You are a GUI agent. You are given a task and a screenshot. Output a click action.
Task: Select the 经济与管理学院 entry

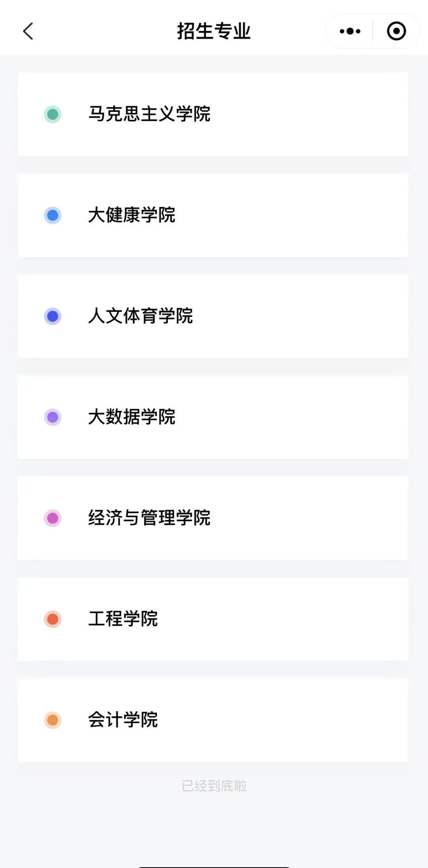click(149, 518)
